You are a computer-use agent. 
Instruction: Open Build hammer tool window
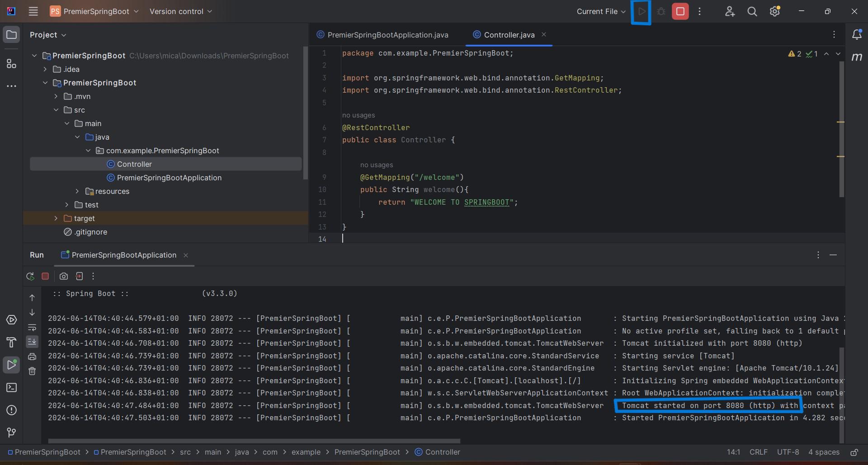(x=11, y=343)
